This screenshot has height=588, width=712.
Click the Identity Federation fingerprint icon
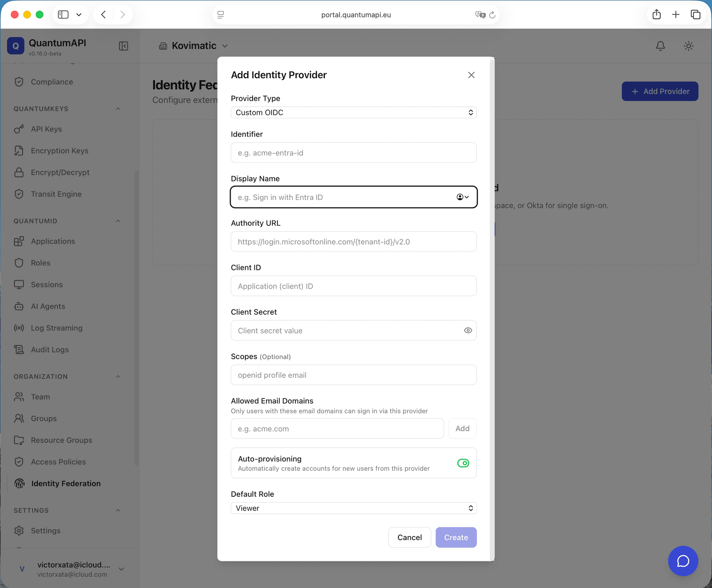19,483
